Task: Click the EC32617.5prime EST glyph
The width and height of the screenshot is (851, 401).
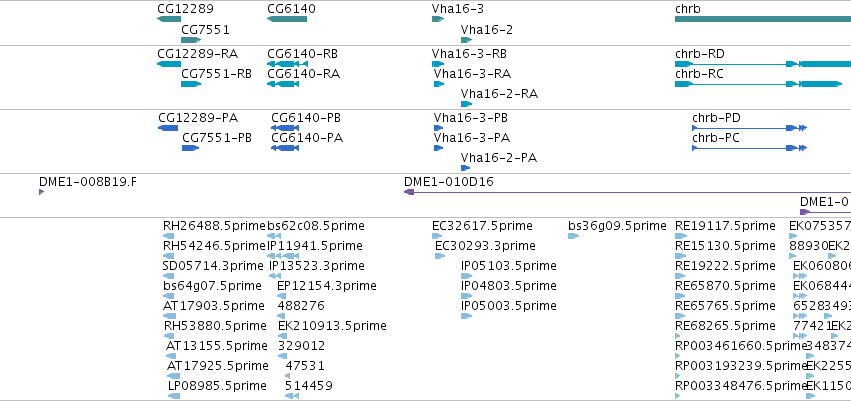Action: 437,236
